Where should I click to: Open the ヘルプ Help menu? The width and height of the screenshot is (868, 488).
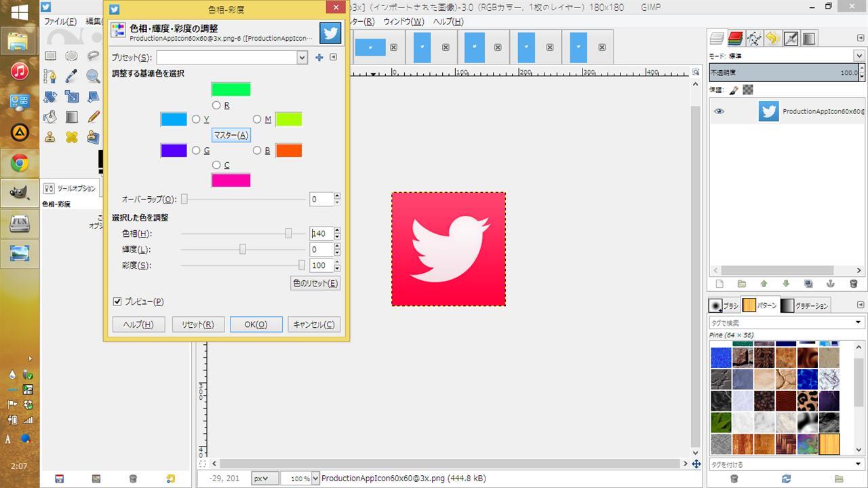[448, 22]
